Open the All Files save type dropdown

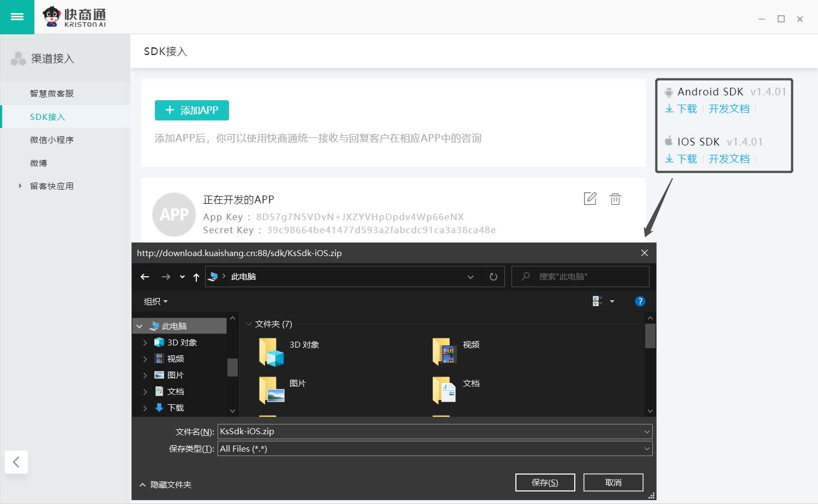(x=646, y=448)
